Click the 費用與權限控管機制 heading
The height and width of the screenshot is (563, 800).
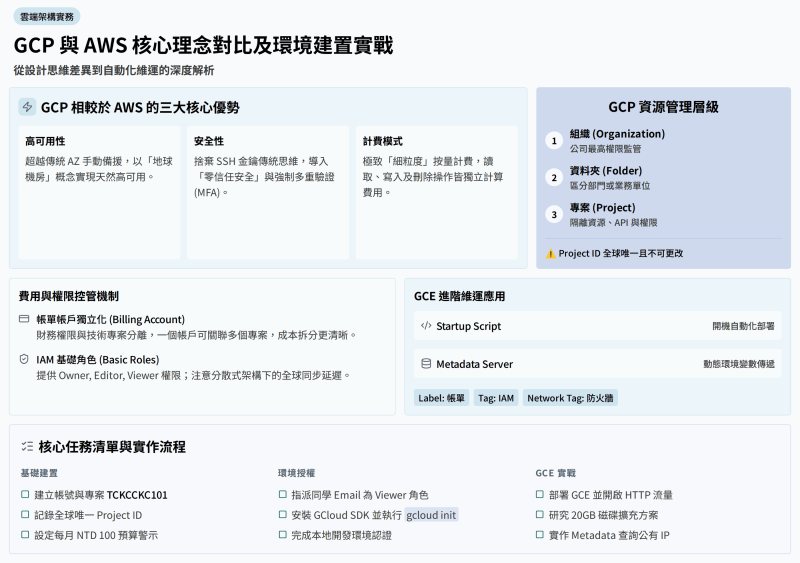(x=69, y=296)
